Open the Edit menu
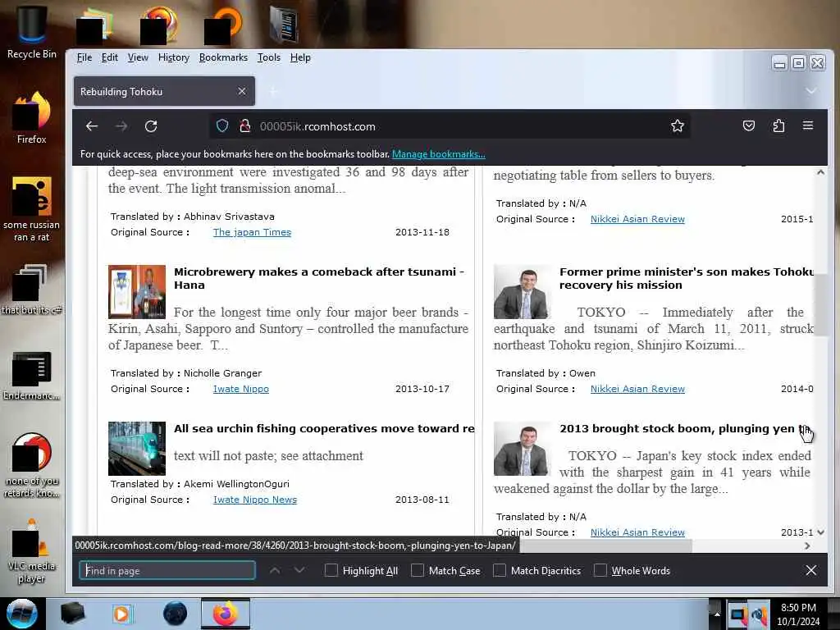The height and width of the screenshot is (630, 840). [109, 57]
